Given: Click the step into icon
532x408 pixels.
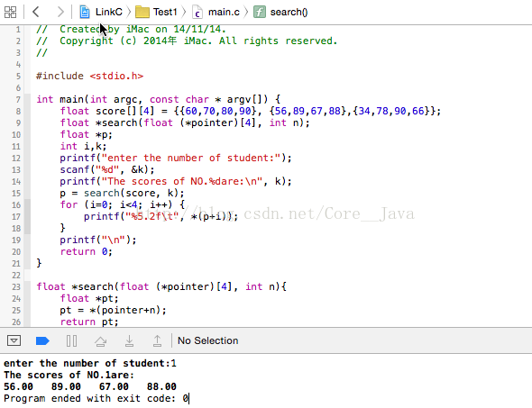Looking at the screenshot, I should 129,341.
